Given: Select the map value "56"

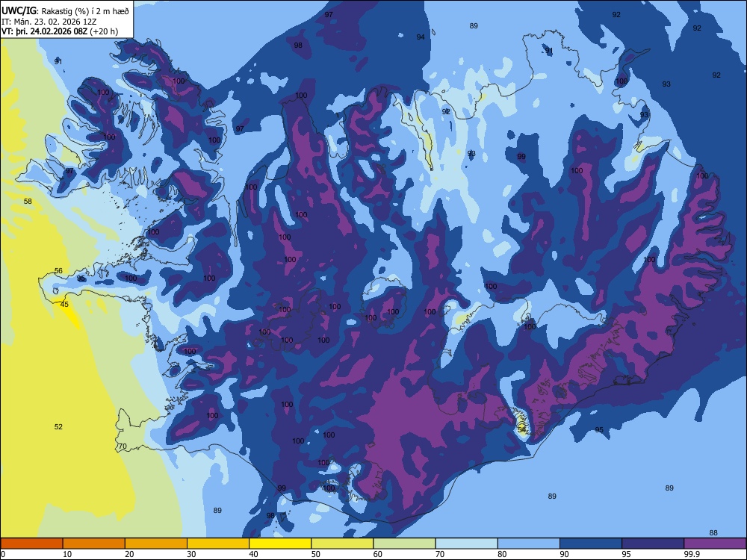Looking at the screenshot, I should click(x=58, y=270).
